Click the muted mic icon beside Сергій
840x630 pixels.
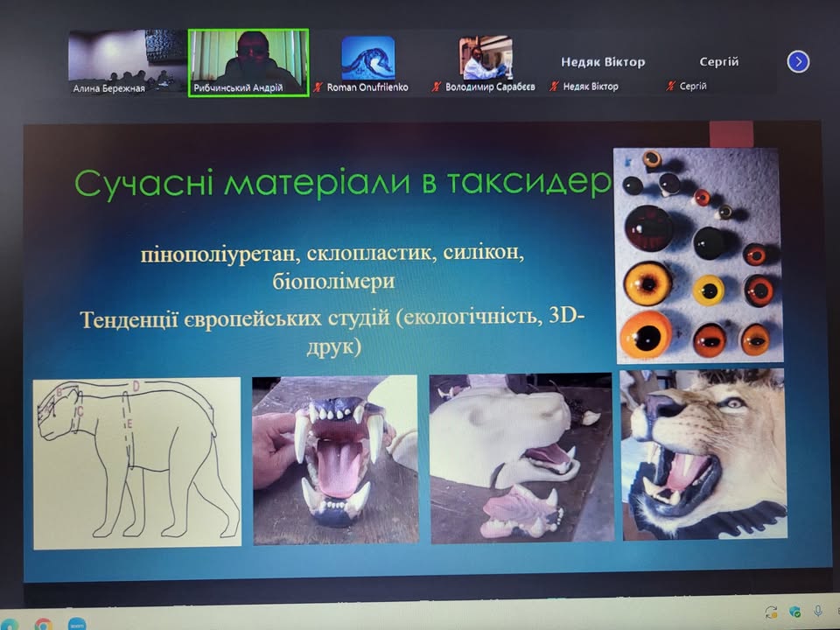point(670,86)
